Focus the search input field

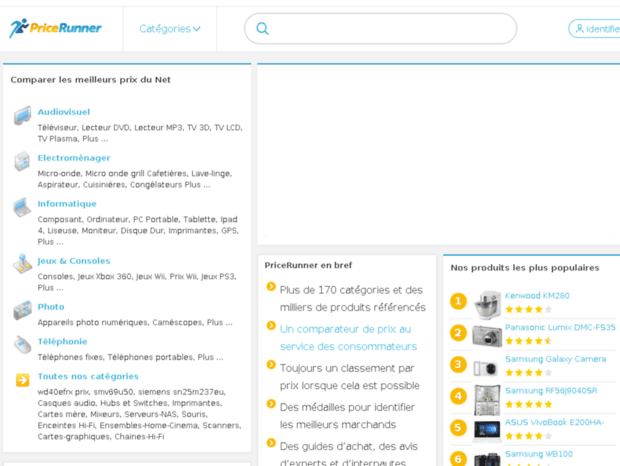coord(380,28)
